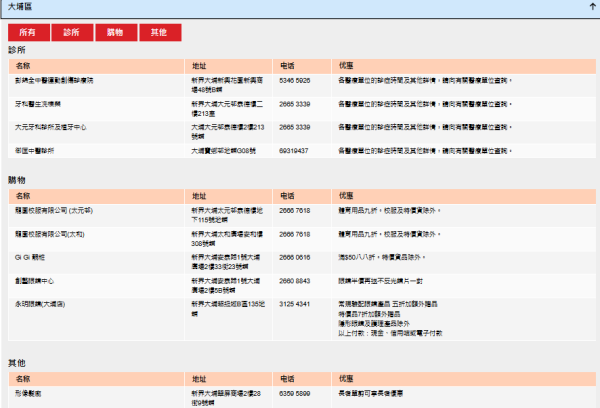Viewport: 600px width, 408px height.
Task: Select the clinic name in the 69319437 row
Action: [x=34, y=151]
